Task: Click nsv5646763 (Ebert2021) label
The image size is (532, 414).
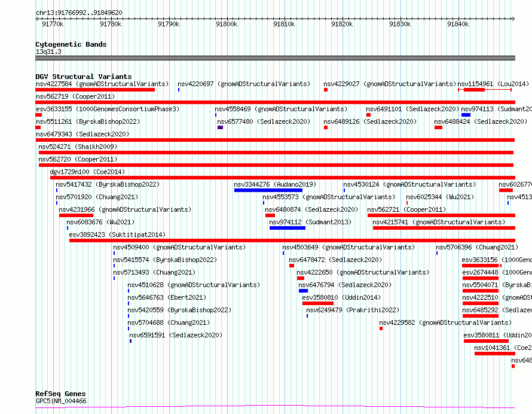Action: pyautogui.click(x=167, y=297)
